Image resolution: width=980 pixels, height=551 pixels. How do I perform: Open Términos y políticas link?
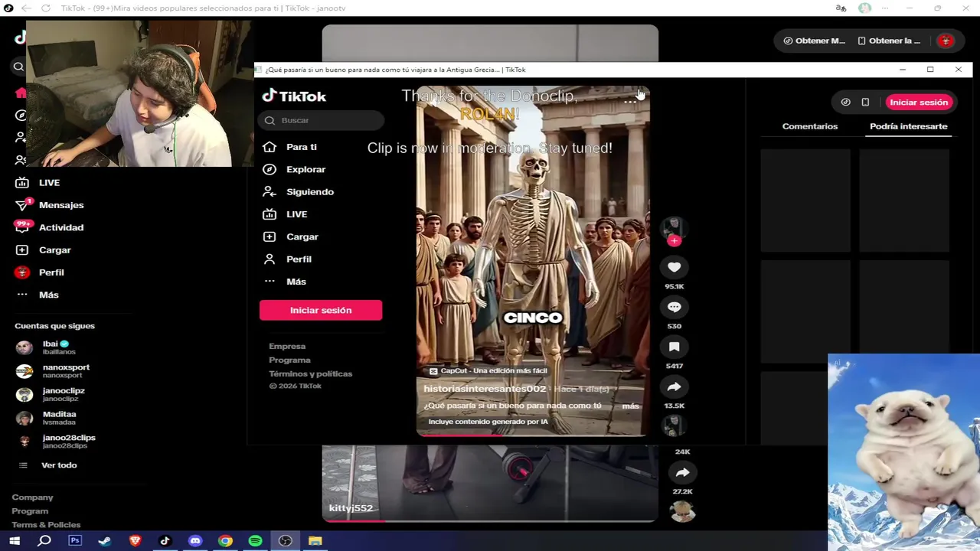coord(310,373)
